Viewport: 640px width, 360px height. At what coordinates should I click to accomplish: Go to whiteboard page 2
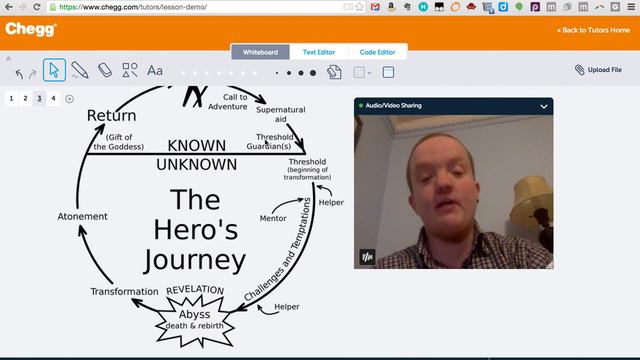(25, 98)
